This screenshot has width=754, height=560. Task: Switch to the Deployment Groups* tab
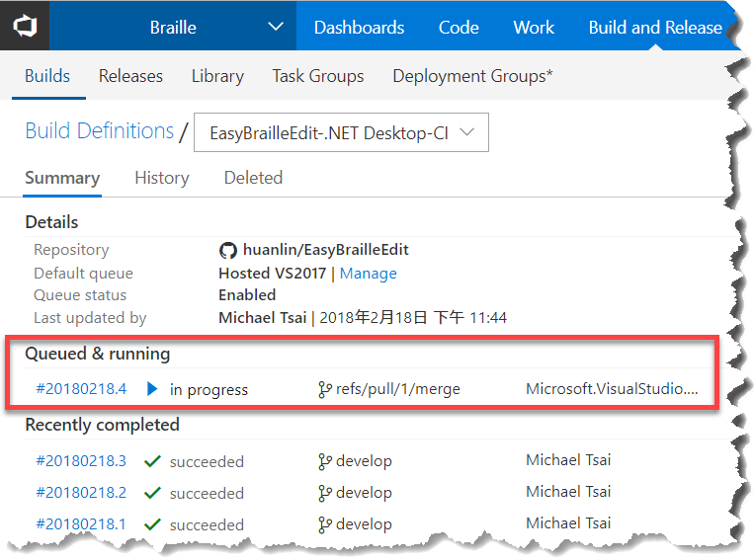472,76
